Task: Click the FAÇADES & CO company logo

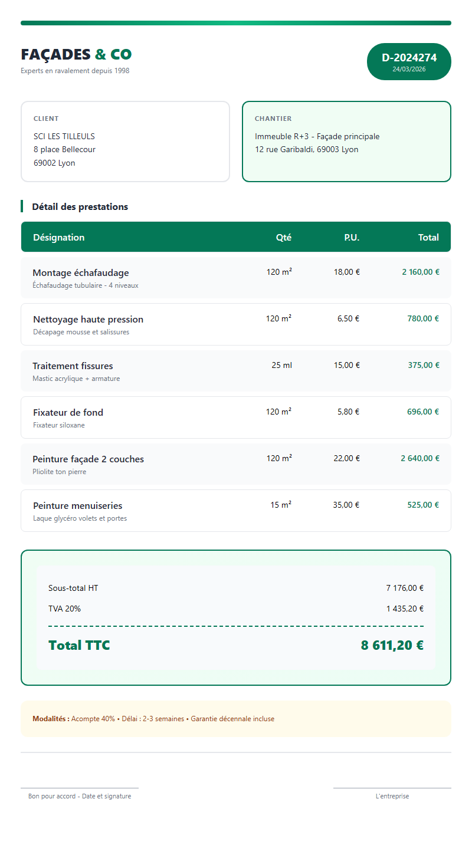Action: coord(76,55)
